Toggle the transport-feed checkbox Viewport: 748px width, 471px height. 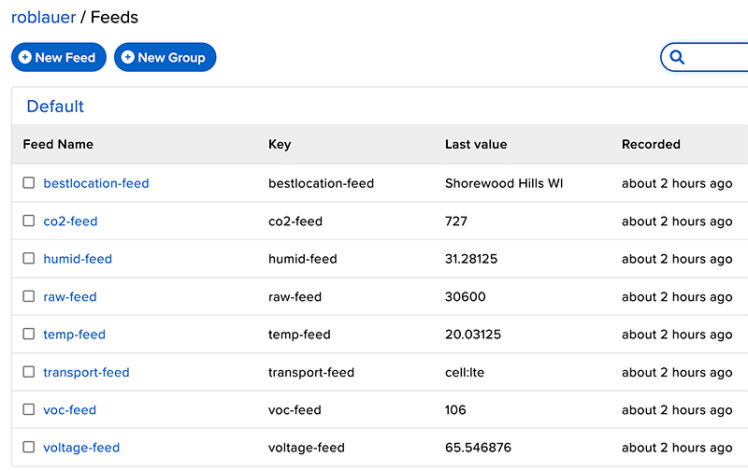pyautogui.click(x=29, y=372)
